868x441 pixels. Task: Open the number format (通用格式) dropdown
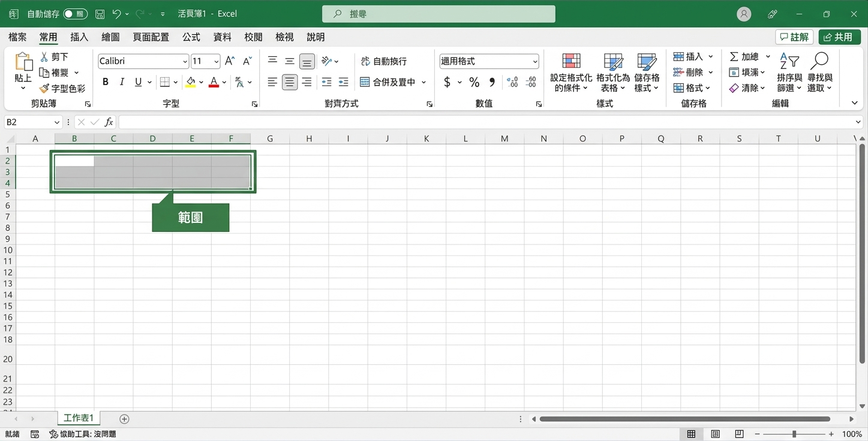534,61
